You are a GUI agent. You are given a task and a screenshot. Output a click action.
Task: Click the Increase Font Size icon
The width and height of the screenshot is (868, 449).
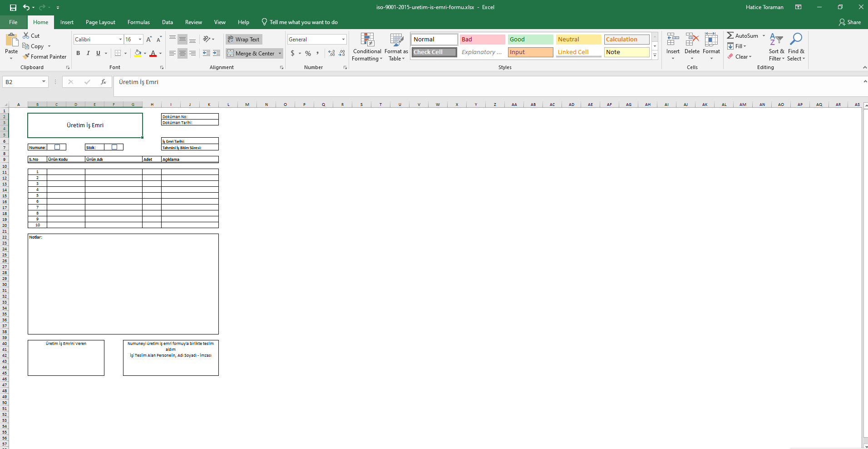pyautogui.click(x=149, y=40)
